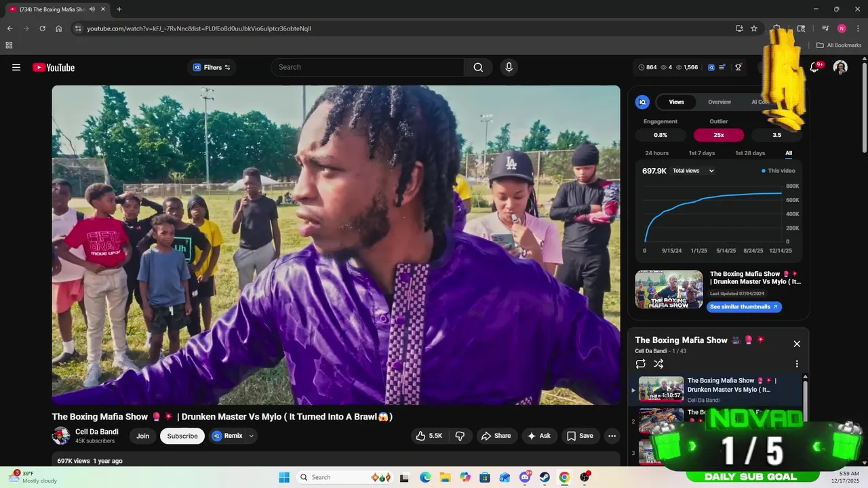868x488 pixels.
Task: Open the YouTube hamburger guide menu
Action: click(x=16, y=67)
